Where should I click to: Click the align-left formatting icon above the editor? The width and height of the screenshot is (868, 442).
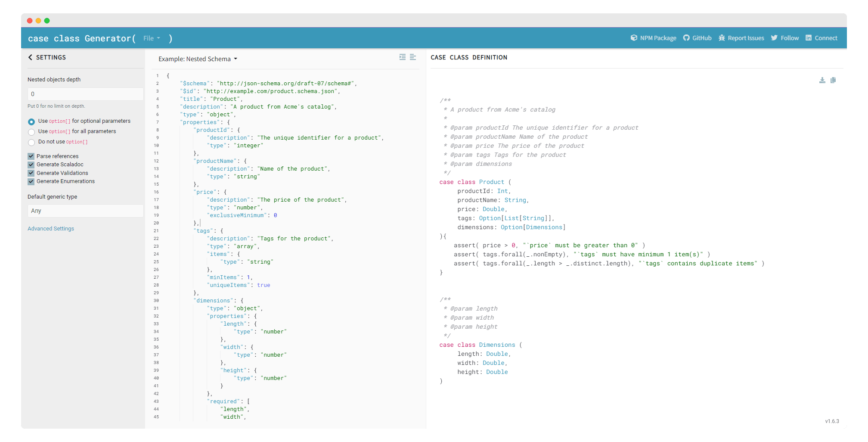pyautogui.click(x=413, y=57)
